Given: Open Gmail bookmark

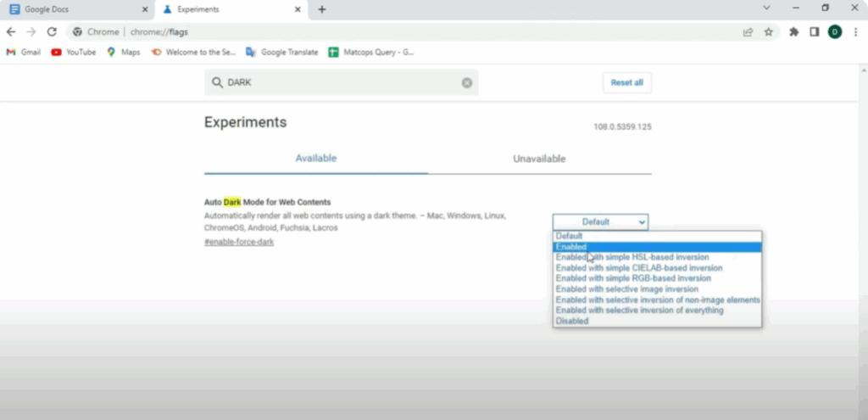Looking at the screenshot, I should coord(23,52).
